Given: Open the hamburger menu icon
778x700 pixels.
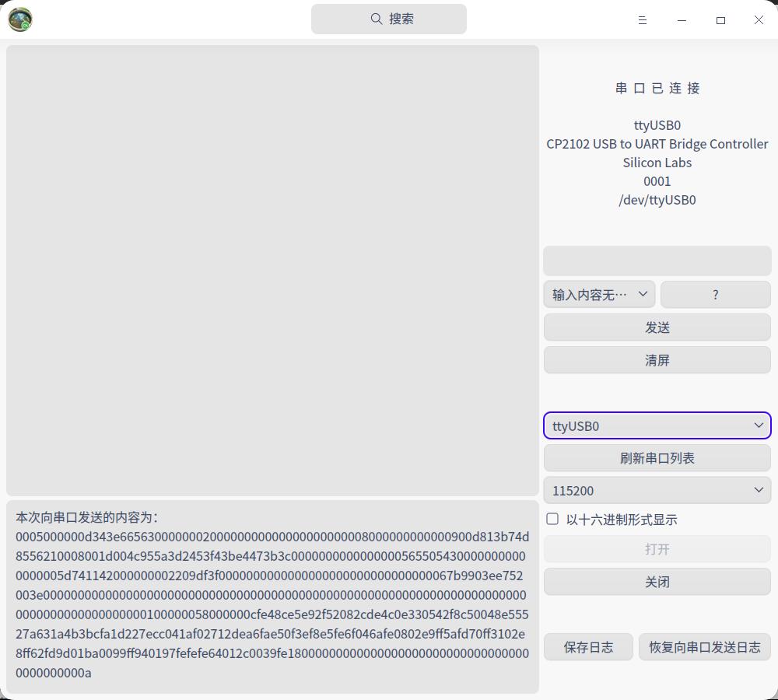Looking at the screenshot, I should [x=643, y=20].
